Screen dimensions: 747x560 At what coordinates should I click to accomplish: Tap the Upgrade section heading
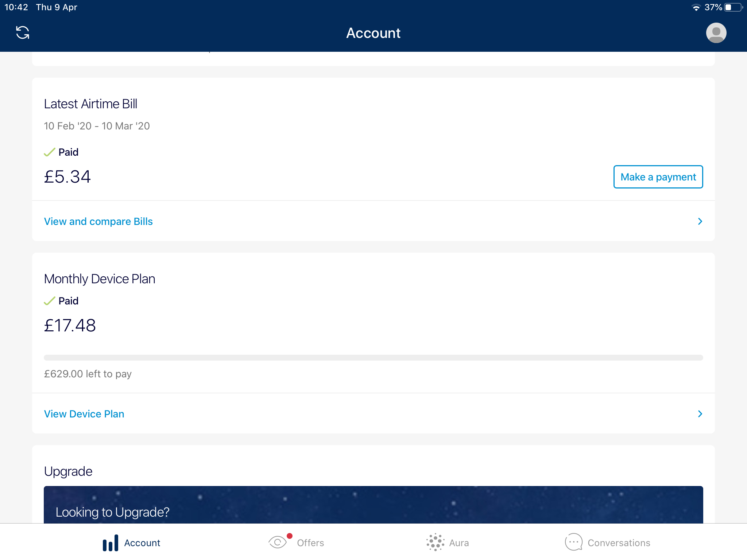click(x=68, y=471)
